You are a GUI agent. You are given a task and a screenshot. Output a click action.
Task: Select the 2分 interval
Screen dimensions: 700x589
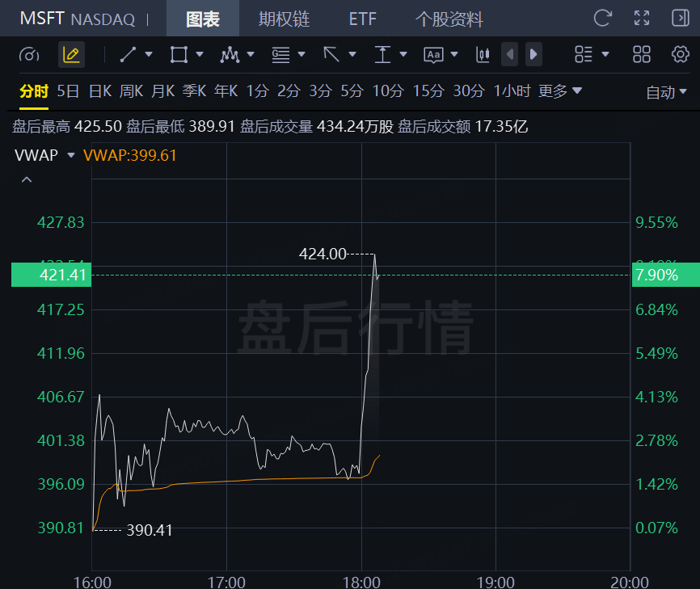pyautogui.click(x=289, y=91)
